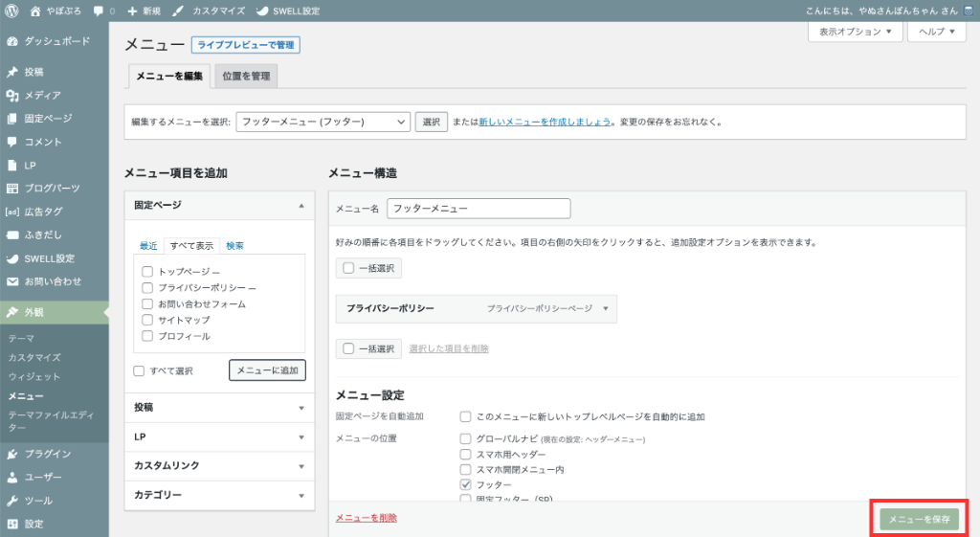Open SWELL設定 icon in top admin bar
980x537 pixels.
coord(262,11)
